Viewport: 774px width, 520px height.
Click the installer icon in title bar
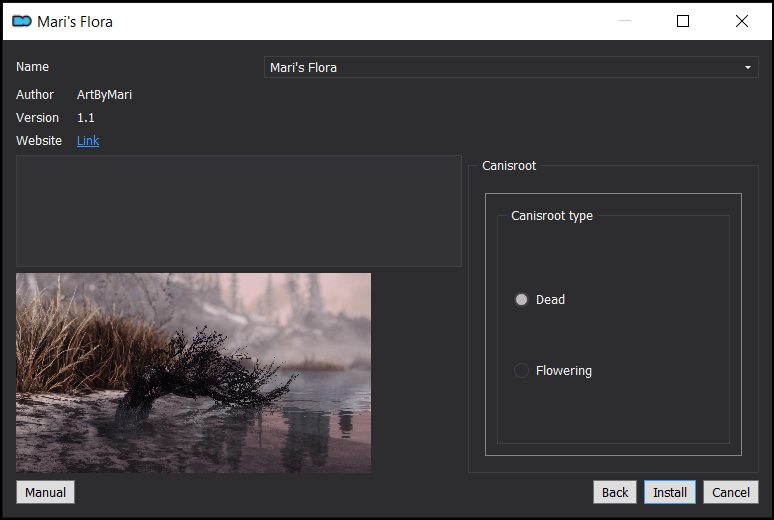click(x=22, y=21)
